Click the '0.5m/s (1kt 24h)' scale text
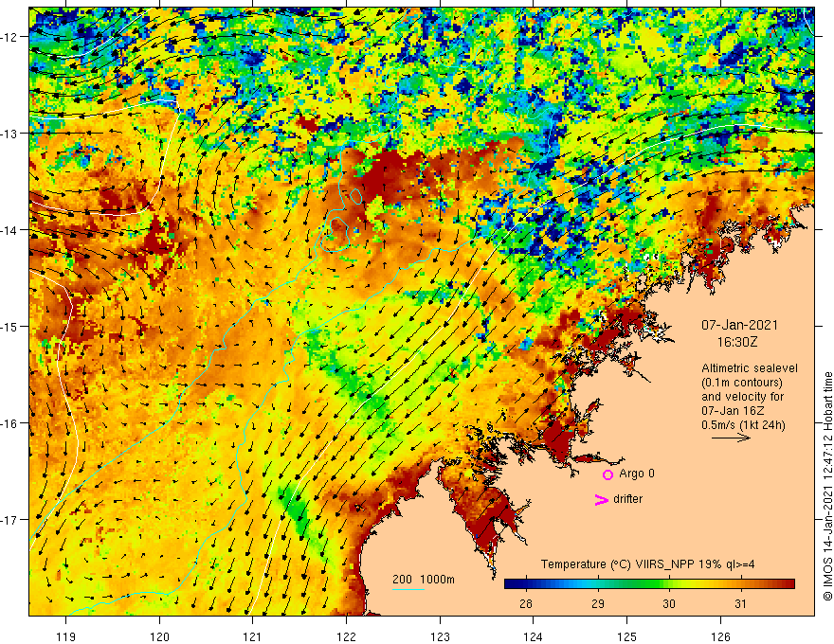The width and height of the screenshot is (834, 644). click(743, 425)
